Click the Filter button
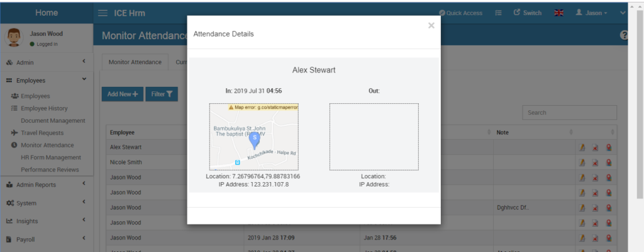Screen dimensions: 644x252 point(162,94)
